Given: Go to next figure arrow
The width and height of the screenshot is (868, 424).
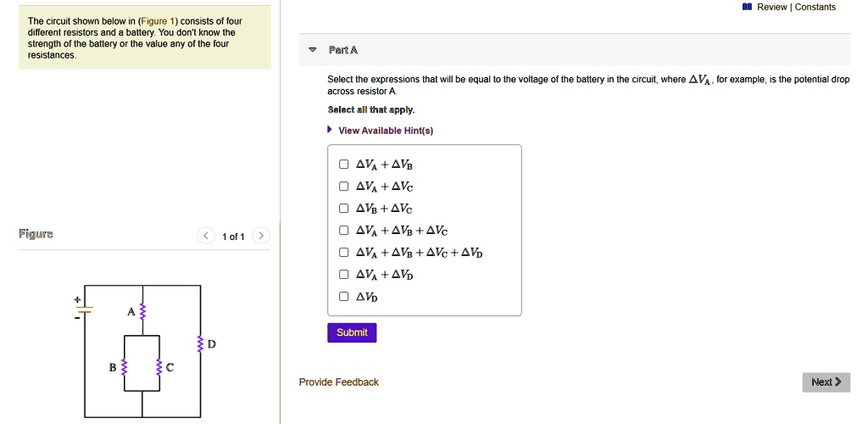Looking at the screenshot, I should pos(261,236).
